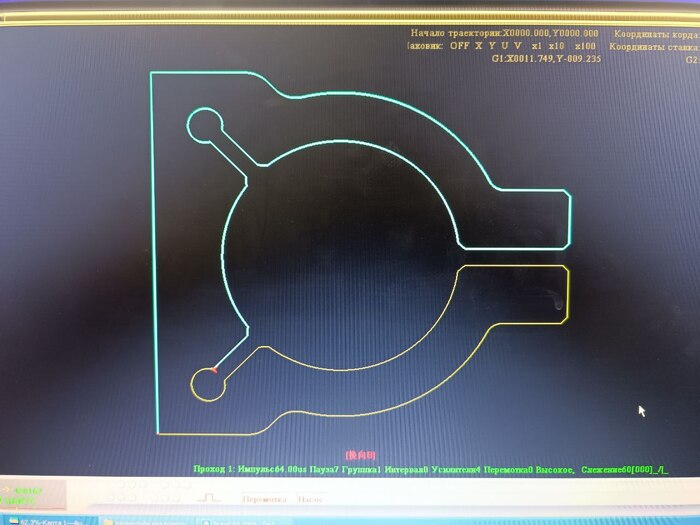Choose handwheel multiplier x1
The height and width of the screenshot is (525, 700).
pyautogui.click(x=537, y=46)
